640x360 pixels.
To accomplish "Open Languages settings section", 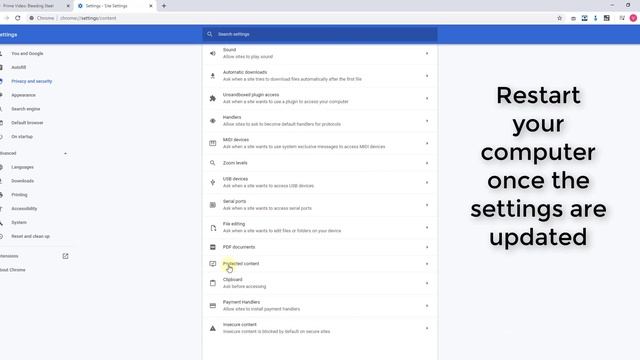I will (22, 167).
